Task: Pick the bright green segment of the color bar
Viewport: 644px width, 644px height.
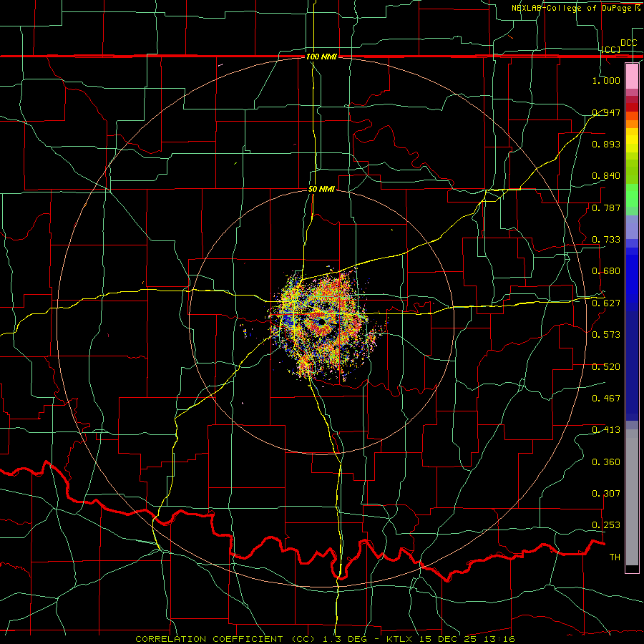Action: click(x=632, y=195)
